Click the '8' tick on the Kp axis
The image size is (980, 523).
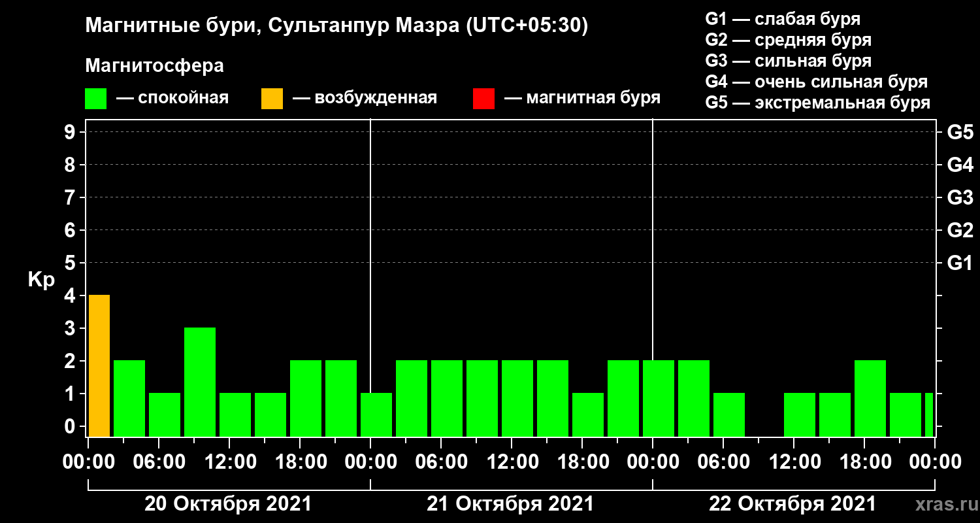tap(71, 165)
